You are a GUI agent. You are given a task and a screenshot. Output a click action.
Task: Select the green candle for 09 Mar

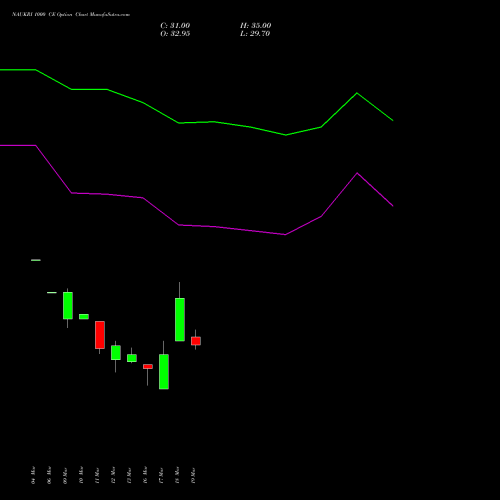(x=68, y=306)
